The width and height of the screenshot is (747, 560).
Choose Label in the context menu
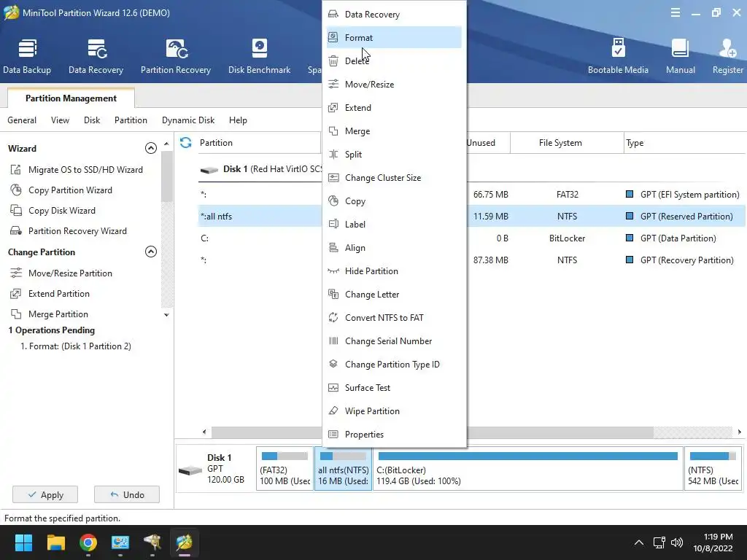(394, 225)
